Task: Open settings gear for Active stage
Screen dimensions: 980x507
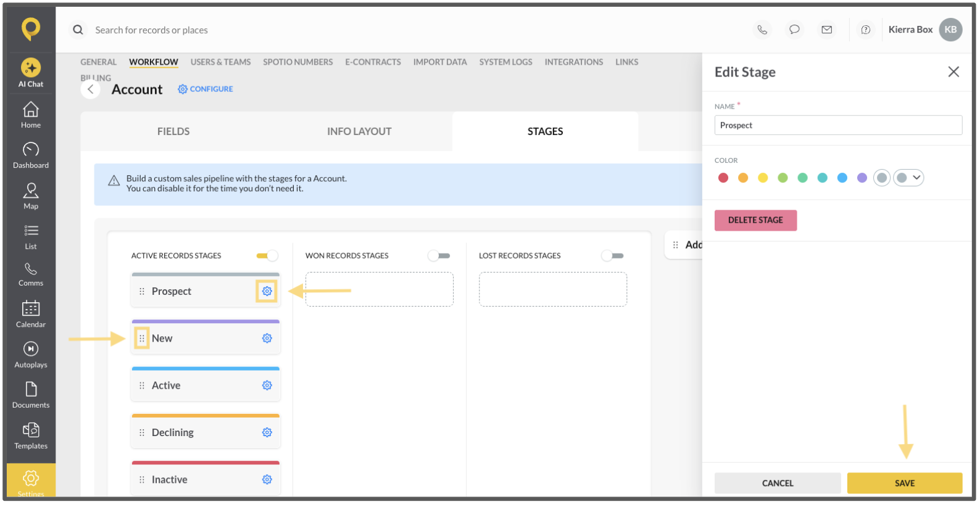Action: coord(267,386)
